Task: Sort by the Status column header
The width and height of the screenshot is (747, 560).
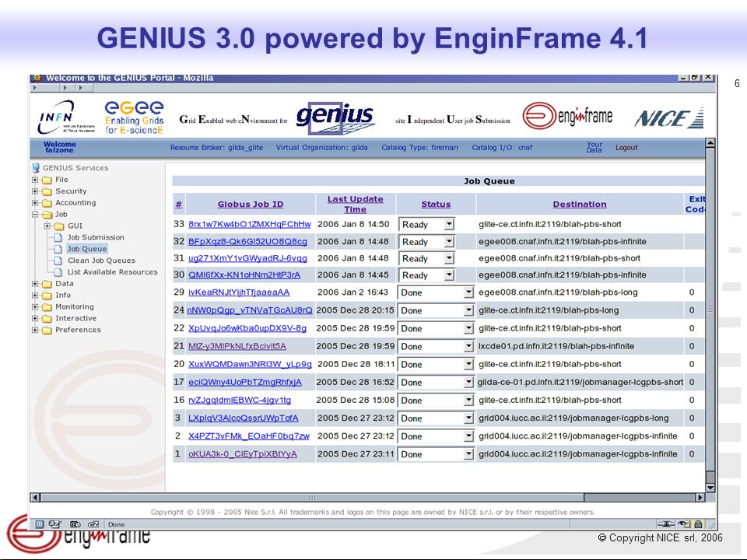Action: [436, 205]
